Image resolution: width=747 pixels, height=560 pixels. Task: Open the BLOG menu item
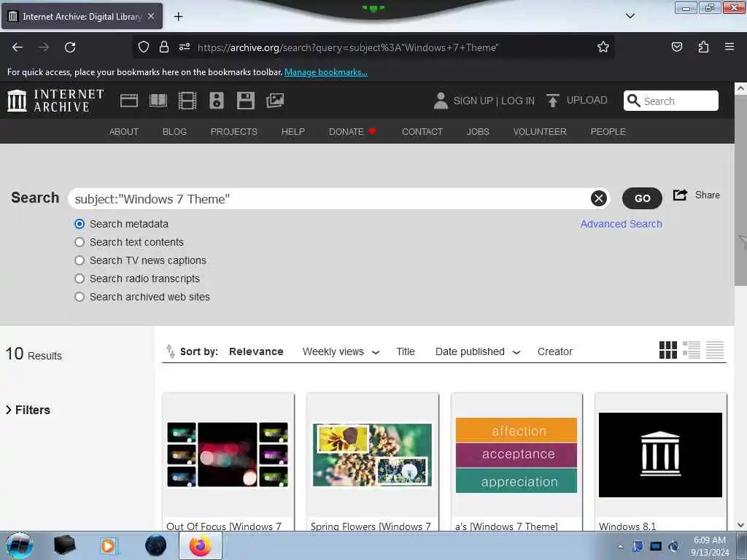[174, 132]
